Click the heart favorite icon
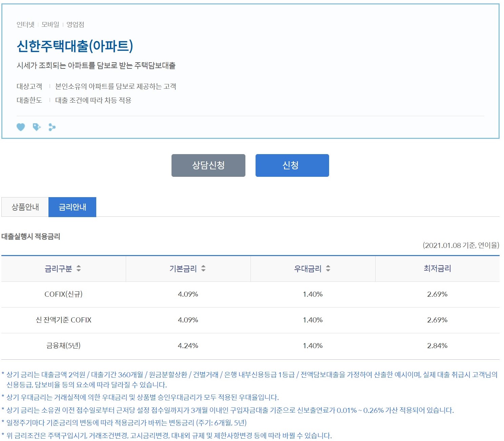This screenshot has width=504, height=441. [21, 127]
